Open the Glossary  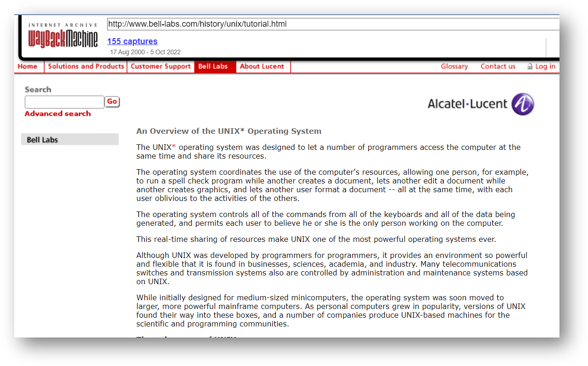454,66
